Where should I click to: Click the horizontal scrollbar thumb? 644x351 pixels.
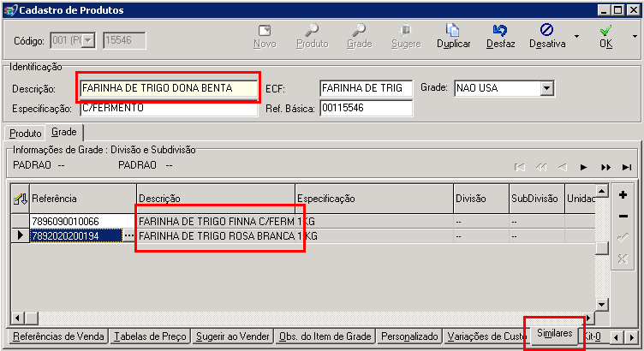(31, 318)
